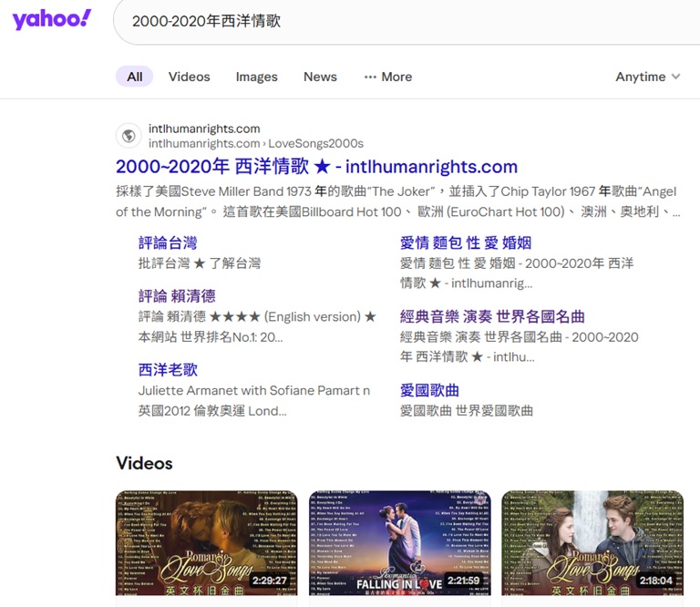This screenshot has width=700, height=607.
Task: Play the 2:29:27 Love Songs video
Action: click(206, 543)
